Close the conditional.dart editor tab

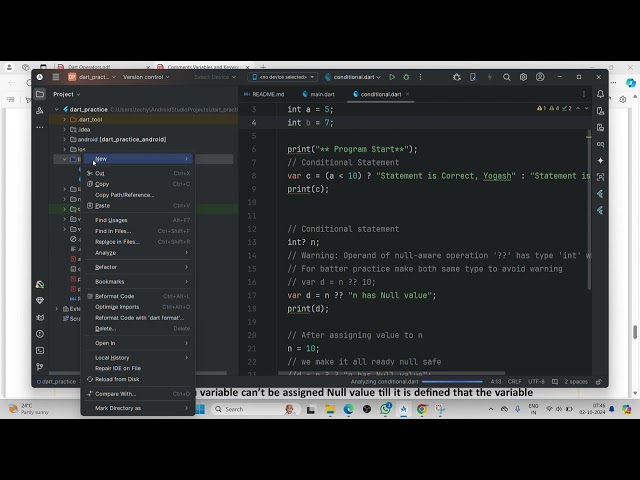(x=407, y=94)
